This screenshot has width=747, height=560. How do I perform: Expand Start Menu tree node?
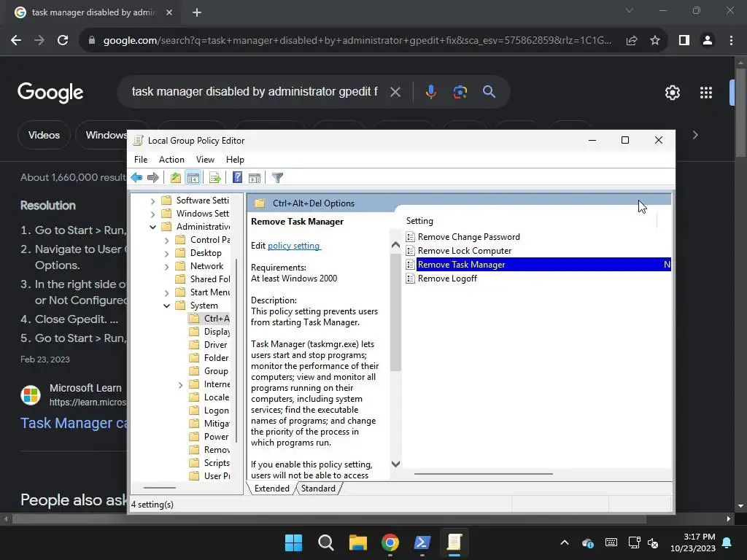[166, 293]
